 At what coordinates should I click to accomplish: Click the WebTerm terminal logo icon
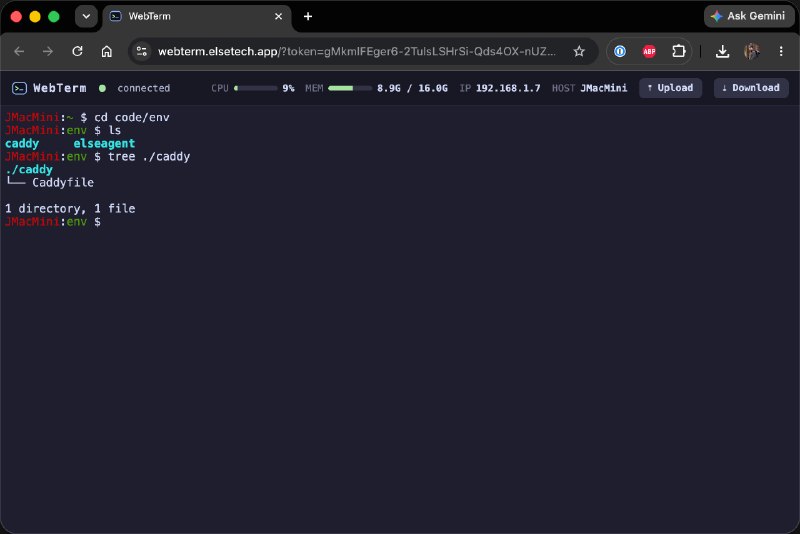19,88
